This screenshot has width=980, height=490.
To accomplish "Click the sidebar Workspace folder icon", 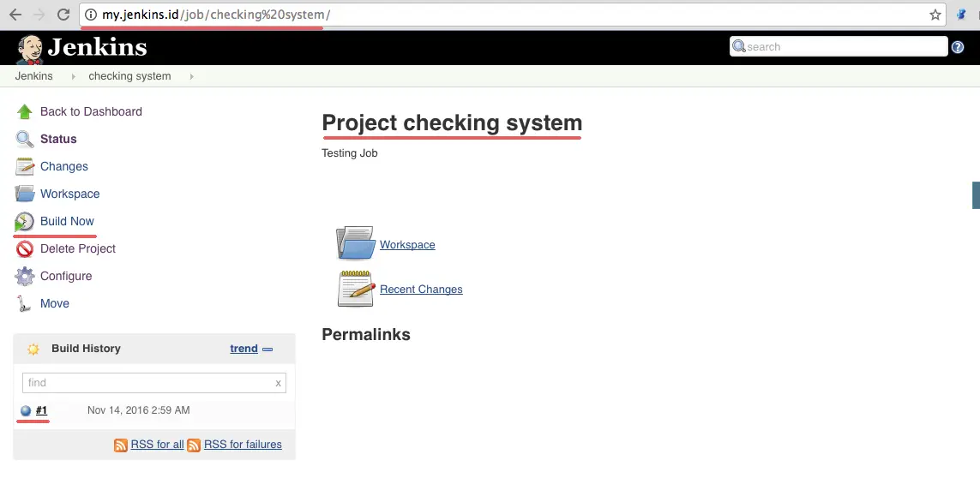I will (24, 194).
